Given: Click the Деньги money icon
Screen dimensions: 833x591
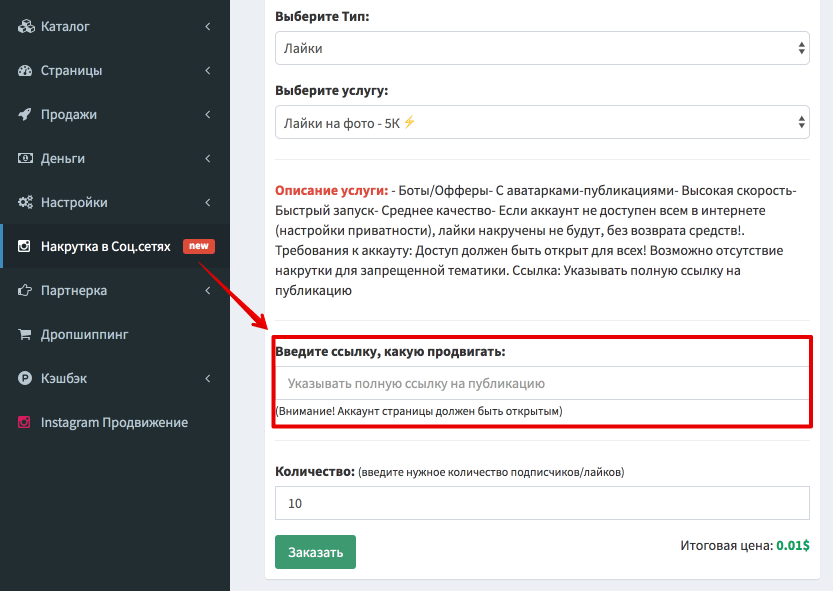Looking at the screenshot, I should 25,159.
